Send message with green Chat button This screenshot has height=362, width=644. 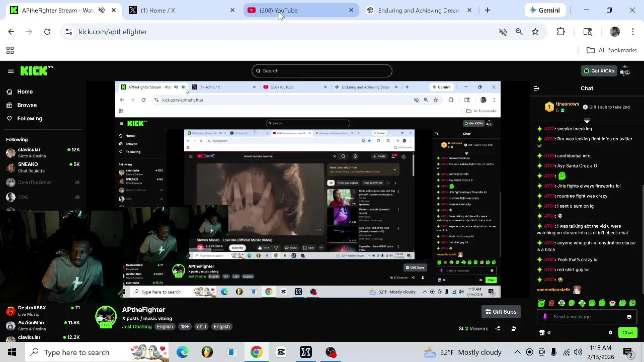[x=628, y=332]
